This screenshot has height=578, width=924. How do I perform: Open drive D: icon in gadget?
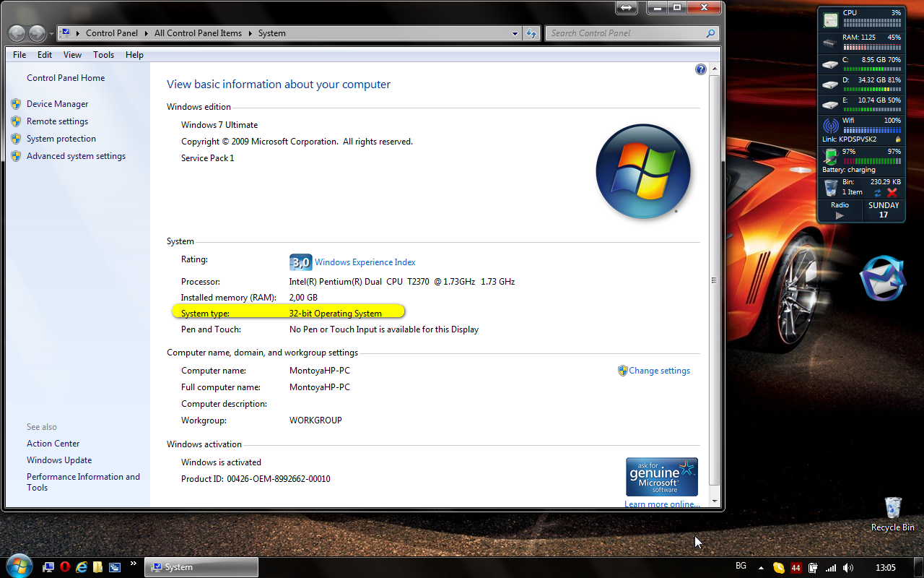coord(831,85)
